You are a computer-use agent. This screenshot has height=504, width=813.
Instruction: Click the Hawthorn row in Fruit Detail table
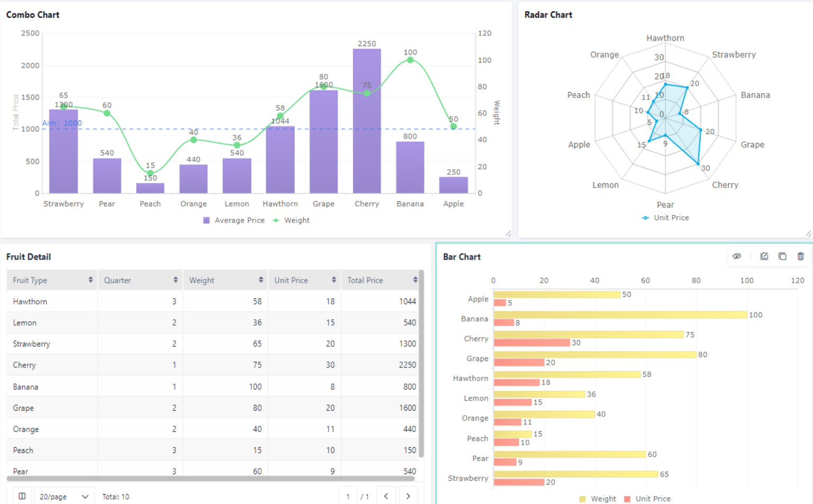point(212,301)
